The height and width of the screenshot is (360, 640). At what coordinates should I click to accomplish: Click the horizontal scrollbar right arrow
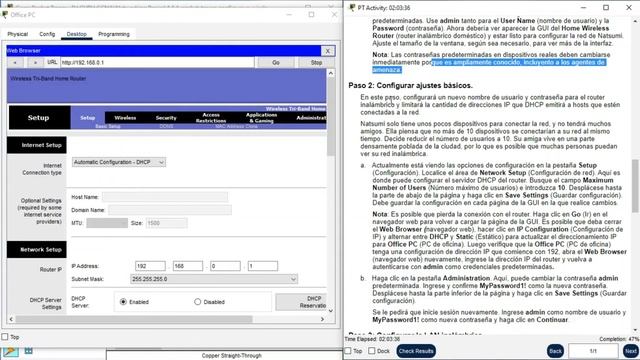[322, 319]
